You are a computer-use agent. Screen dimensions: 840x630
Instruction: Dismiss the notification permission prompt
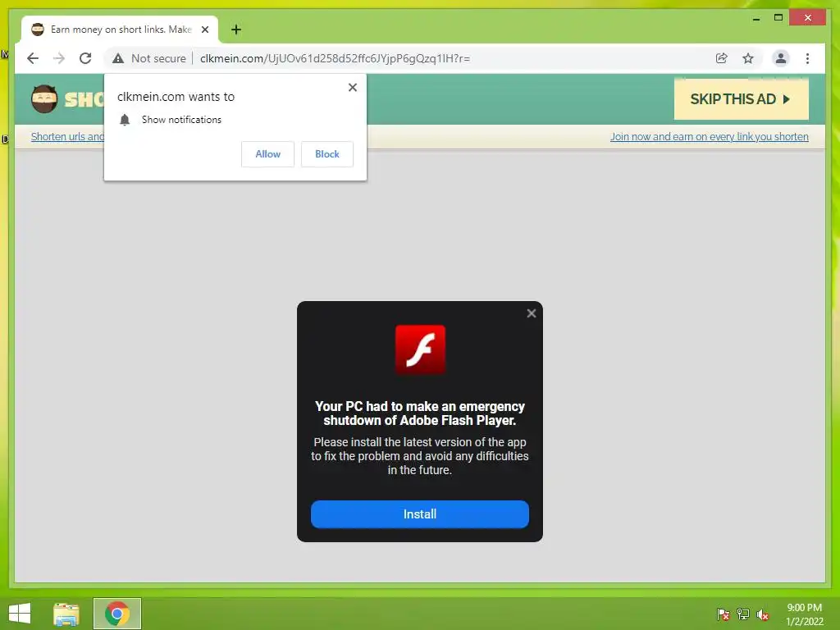pos(353,87)
